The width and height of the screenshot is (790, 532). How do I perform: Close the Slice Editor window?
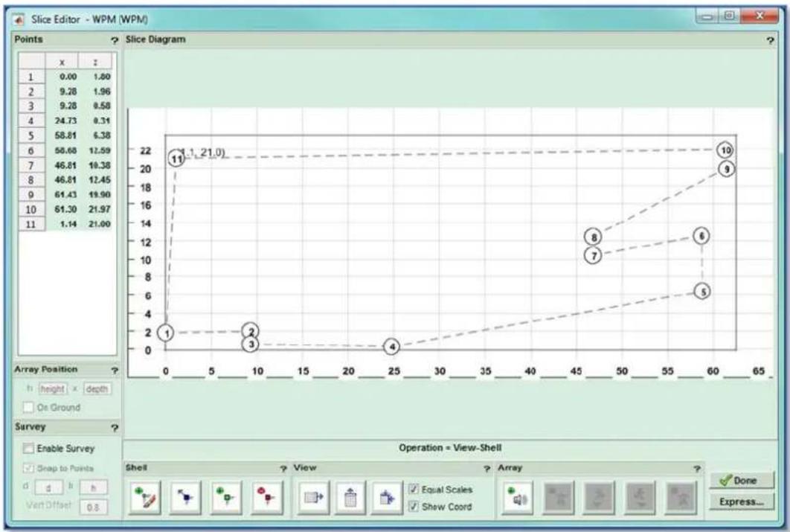click(x=760, y=16)
